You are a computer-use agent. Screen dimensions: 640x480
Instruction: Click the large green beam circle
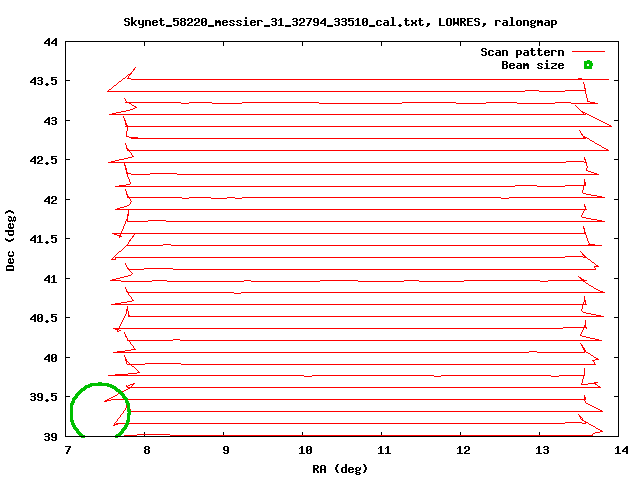pyautogui.click(x=100, y=411)
